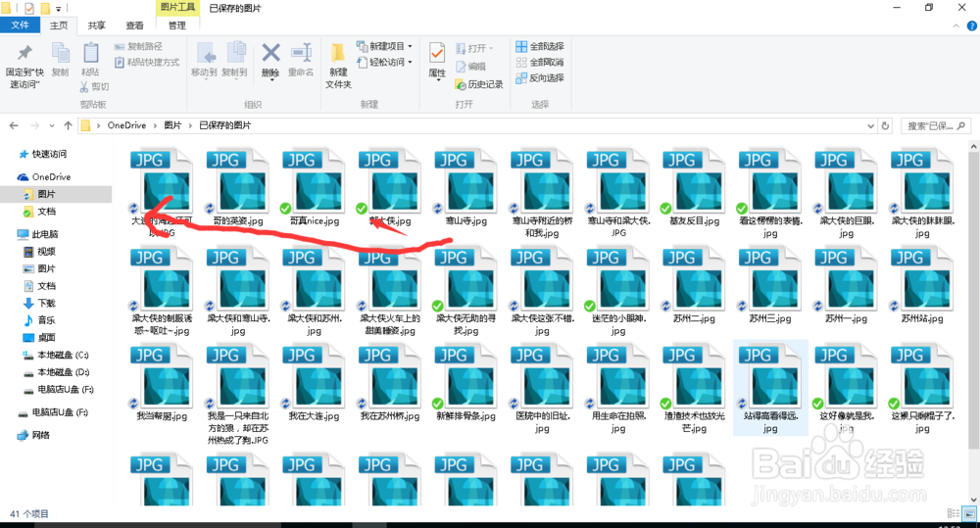Click the vertical scrollbar of the file list
This screenshot has width=980, height=528.
click(x=973, y=300)
